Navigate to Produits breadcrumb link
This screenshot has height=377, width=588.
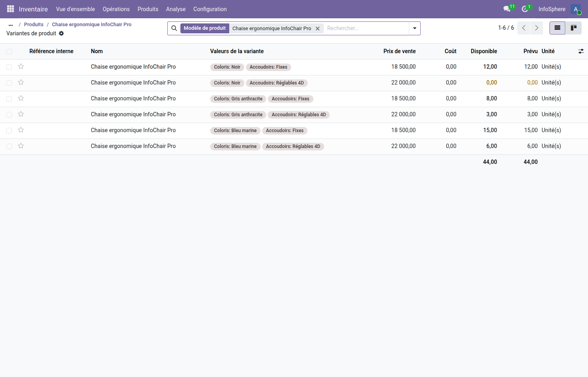(34, 25)
